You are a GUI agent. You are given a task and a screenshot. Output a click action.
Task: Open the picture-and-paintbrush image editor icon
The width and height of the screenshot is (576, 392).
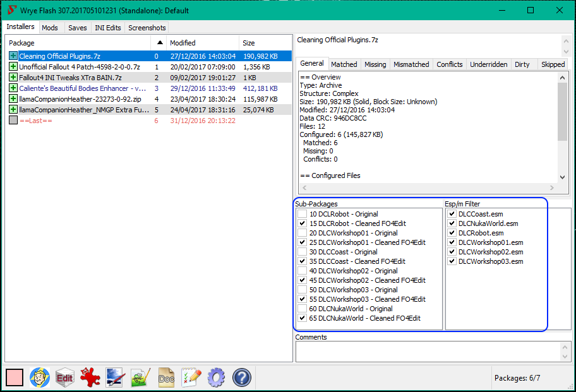coord(116,377)
